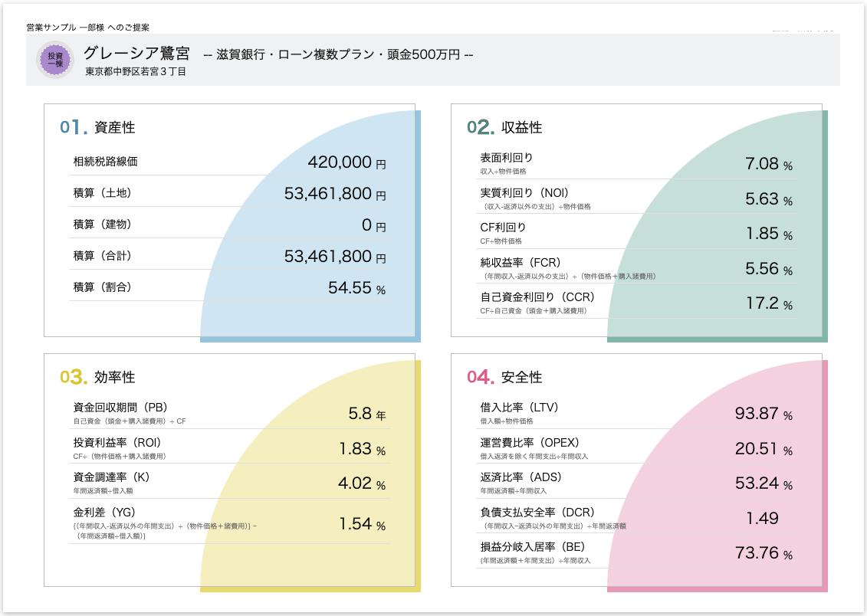The image size is (867, 616).
Task: Click the subtitle 滋賀銀行・ローン複数プラン・頭金500万円
Action: (x=338, y=54)
